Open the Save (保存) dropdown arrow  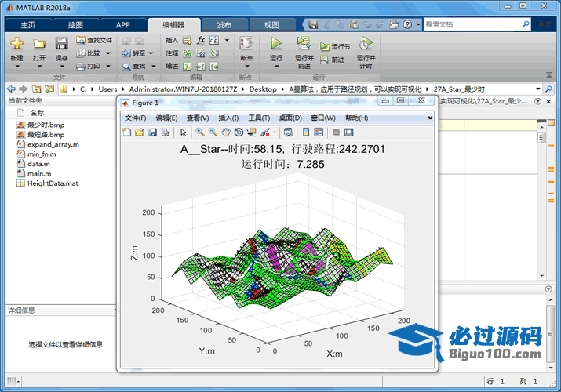(x=61, y=67)
